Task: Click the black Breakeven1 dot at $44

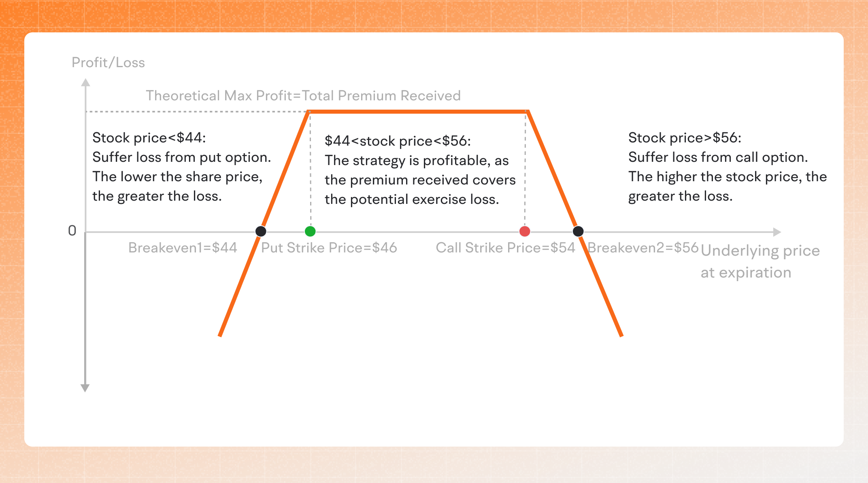Action: [x=261, y=231]
